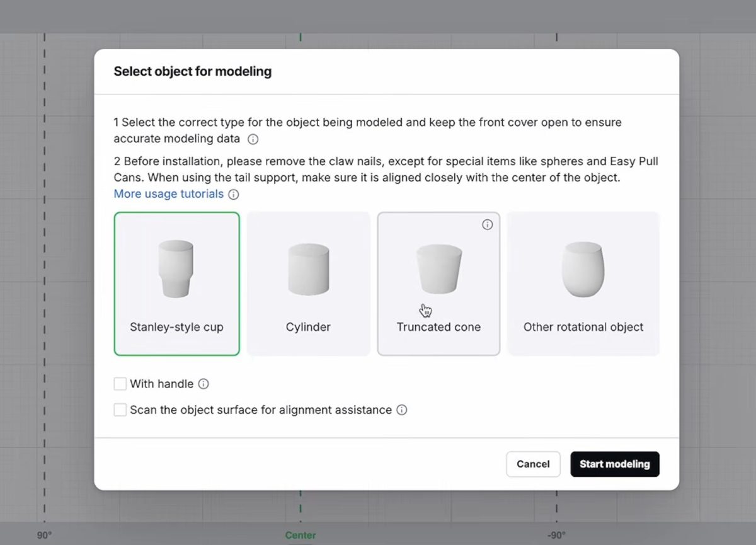Click the 'Other rotational object' label text
The width and height of the screenshot is (756, 545).
583,327
